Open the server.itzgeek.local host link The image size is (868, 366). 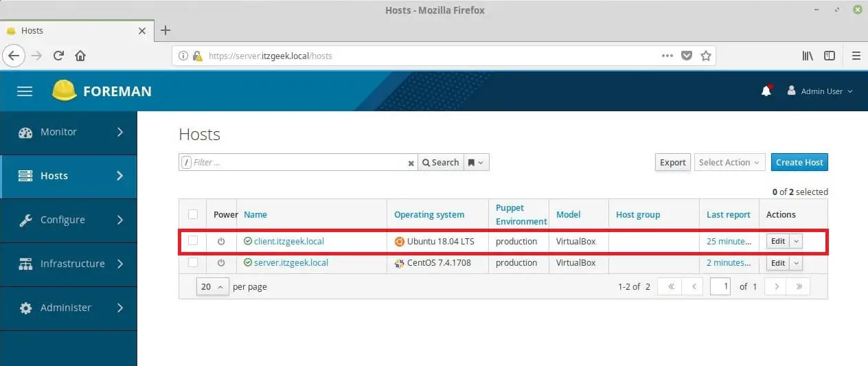(x=290, y=263)
